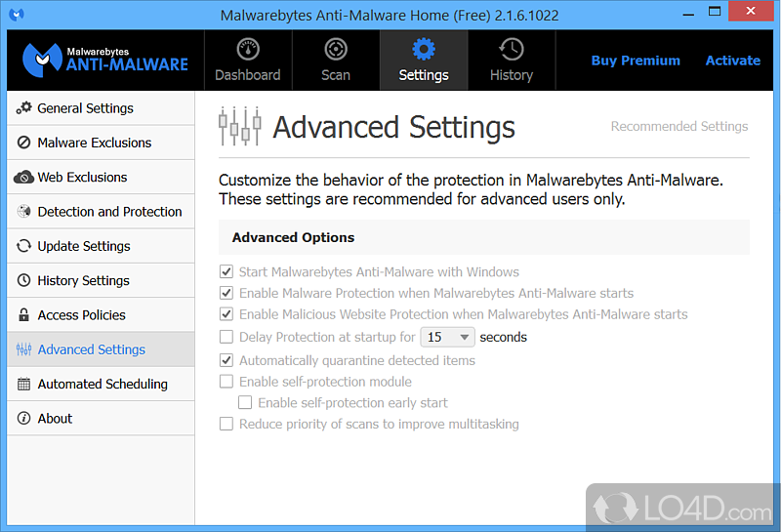Click the Automated Scheduling calendar icon
The width and height of the screenshot is (781, 532).
23,384
